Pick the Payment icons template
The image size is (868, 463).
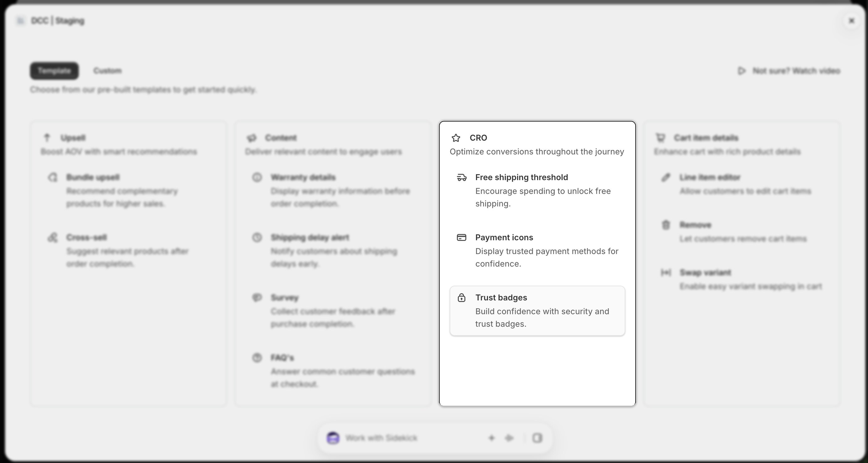coord(537,251)
